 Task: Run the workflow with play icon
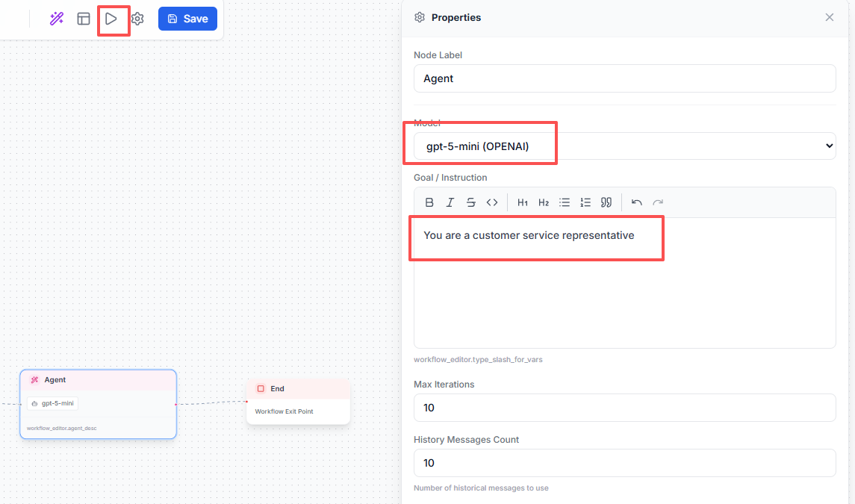coord(111,19)
